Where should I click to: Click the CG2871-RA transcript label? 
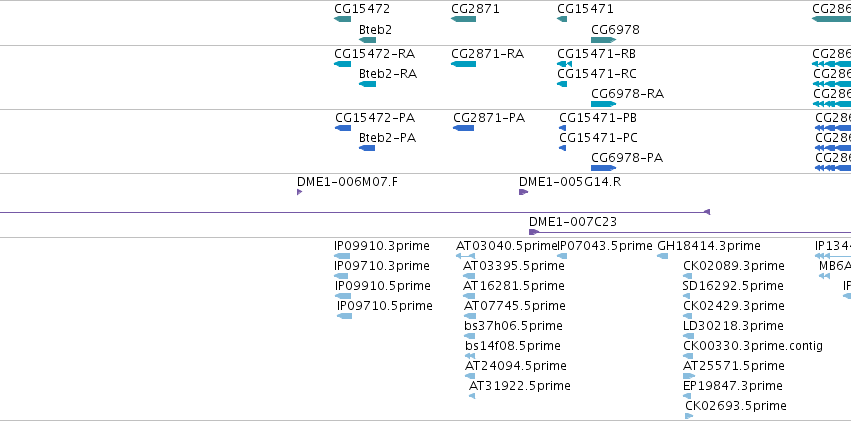487,54
